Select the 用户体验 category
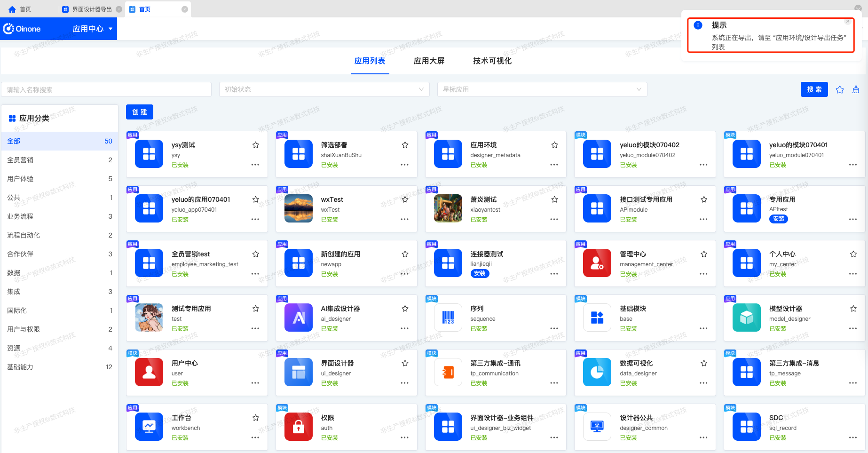The image size is (868, 453). pyautogui.click(x=60, y=179)
